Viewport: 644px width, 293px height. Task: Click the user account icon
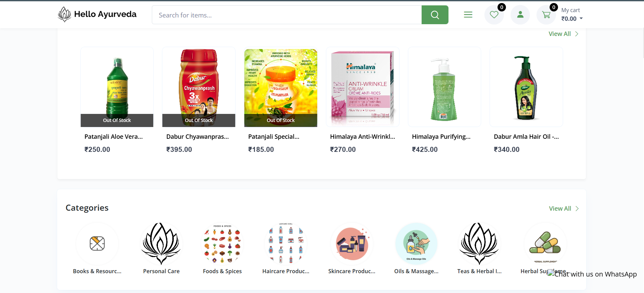pyautogui.click(x=520, y=15)
